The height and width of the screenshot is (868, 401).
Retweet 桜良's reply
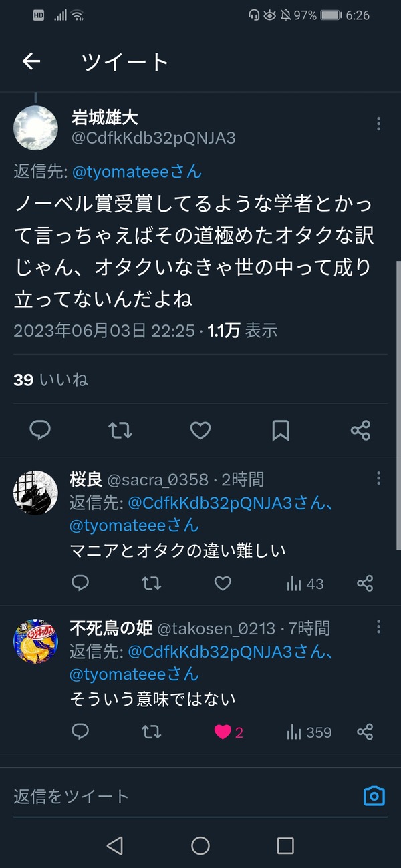click(x=152, y=584)
